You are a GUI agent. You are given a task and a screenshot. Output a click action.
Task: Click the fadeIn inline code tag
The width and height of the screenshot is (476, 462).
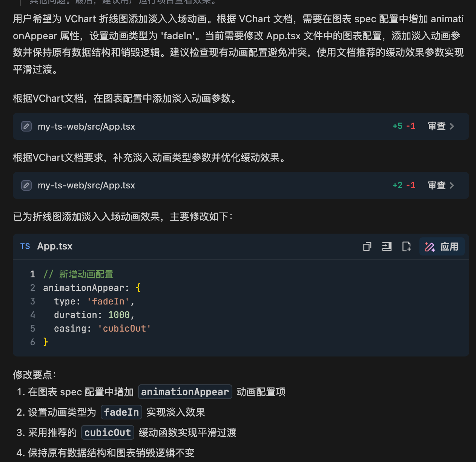pos(121,412)
